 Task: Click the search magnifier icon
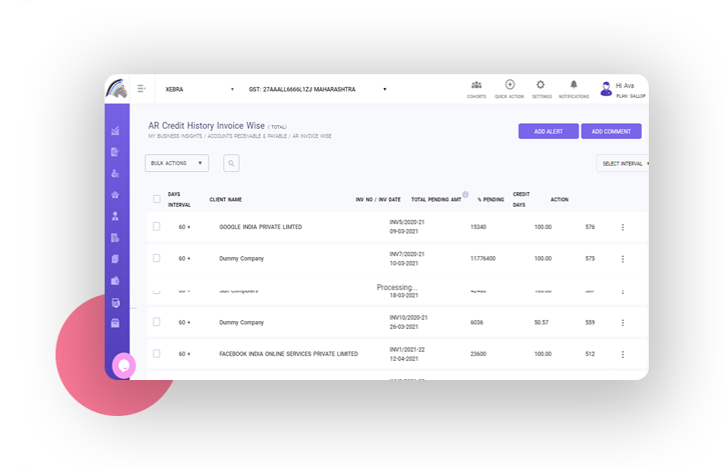(x=231, y=163)
